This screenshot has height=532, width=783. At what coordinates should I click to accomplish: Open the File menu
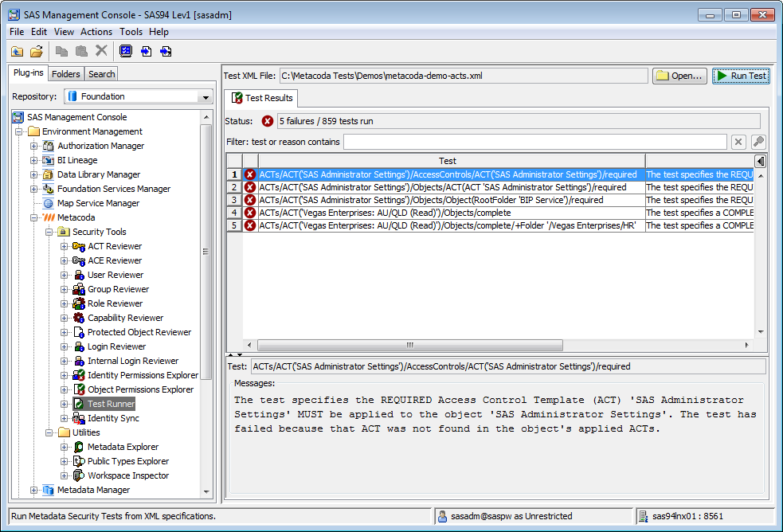17,32
